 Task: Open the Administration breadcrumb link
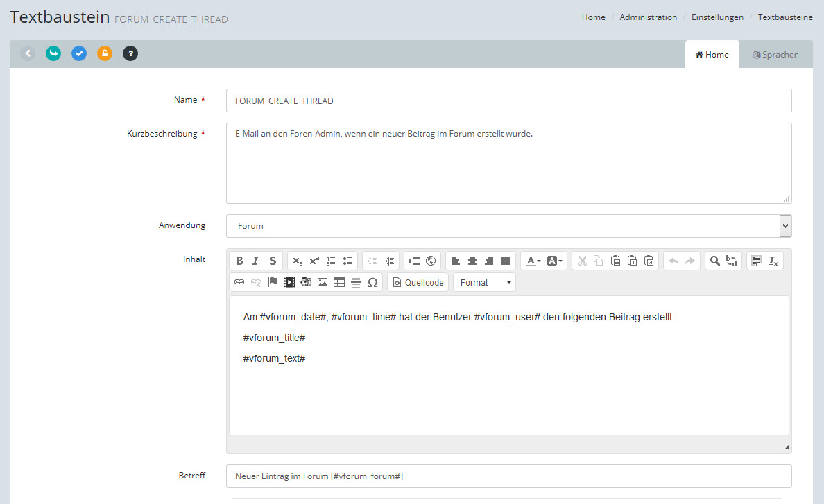pos(648,17)
